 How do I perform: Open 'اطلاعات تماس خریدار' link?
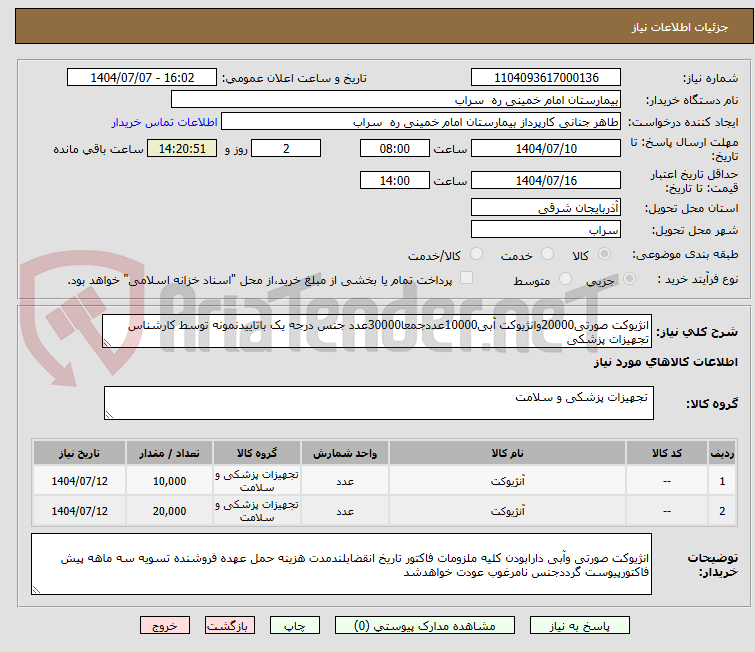[x=165, y=122]
